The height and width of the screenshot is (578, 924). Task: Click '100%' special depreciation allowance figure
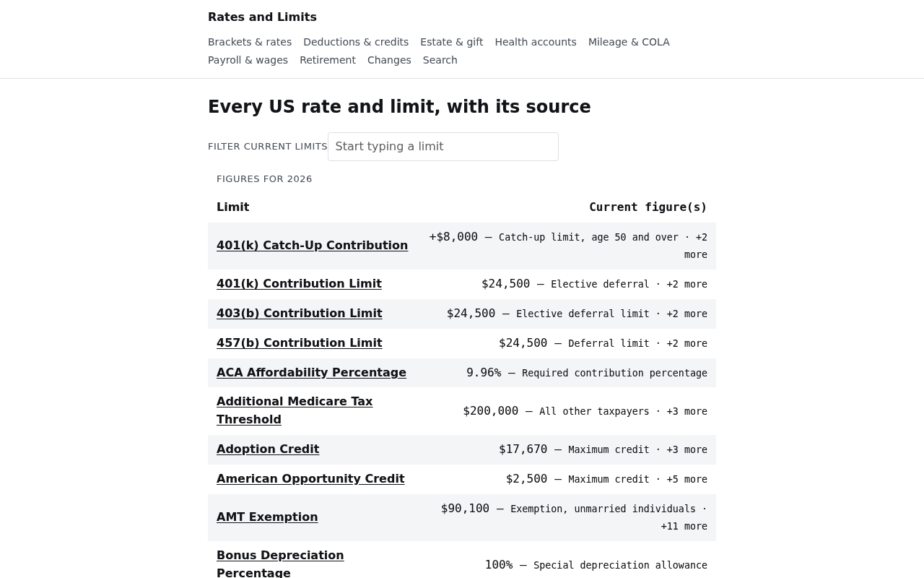point(499,565)
